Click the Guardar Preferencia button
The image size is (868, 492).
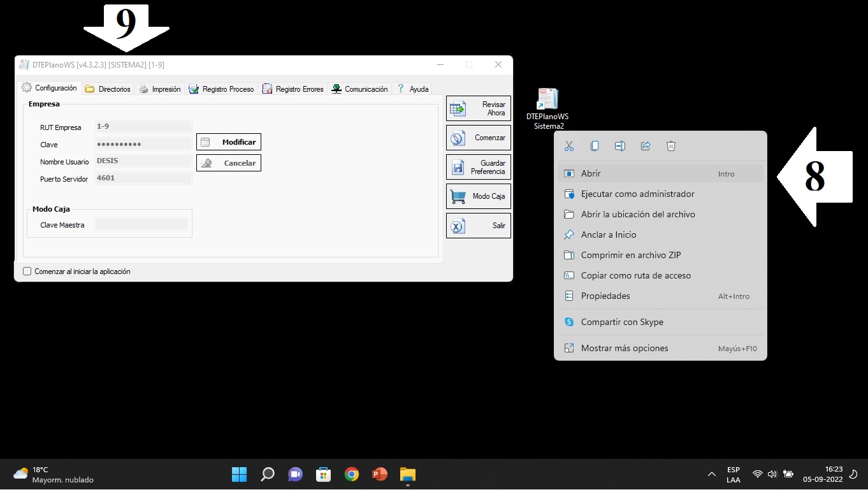(x=479, y=167)
